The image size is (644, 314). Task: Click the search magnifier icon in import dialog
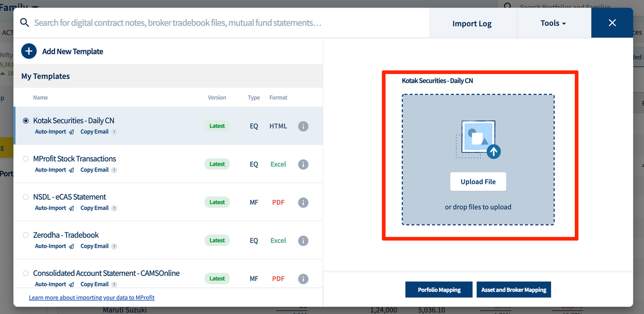coord(24,23)
